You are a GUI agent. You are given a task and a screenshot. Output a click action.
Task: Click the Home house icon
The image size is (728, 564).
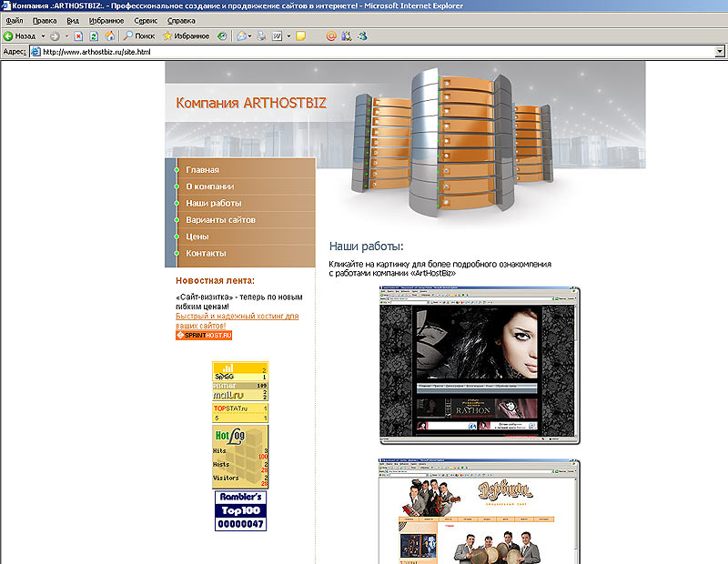click(109, 35)
